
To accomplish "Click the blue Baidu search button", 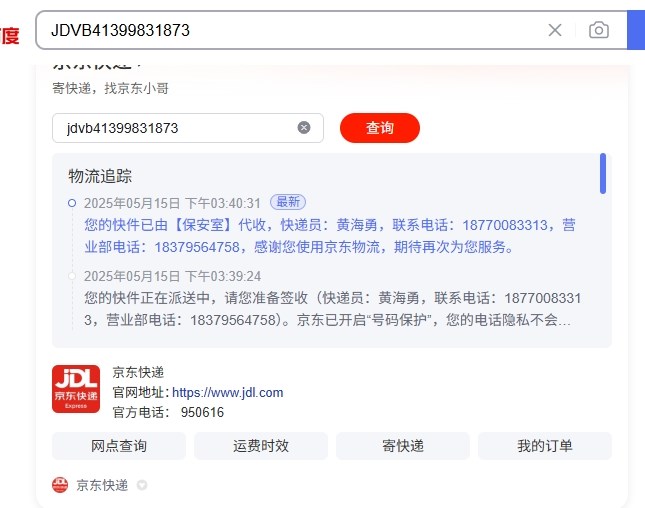I will pos(636,30).
